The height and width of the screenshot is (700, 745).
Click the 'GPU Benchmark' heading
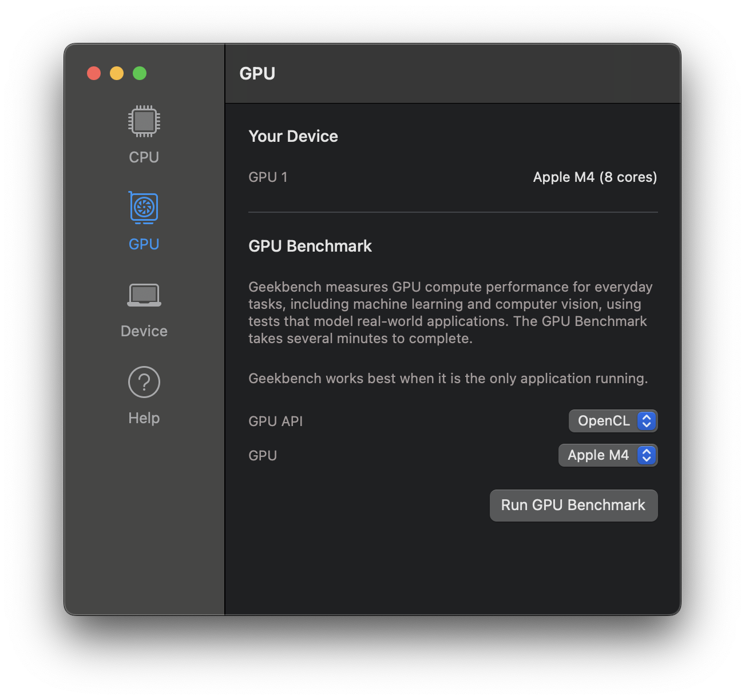click(310, 246)
